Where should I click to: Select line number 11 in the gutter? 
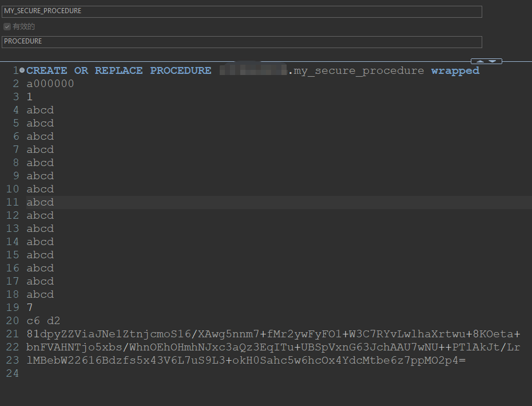coord(13,202)
